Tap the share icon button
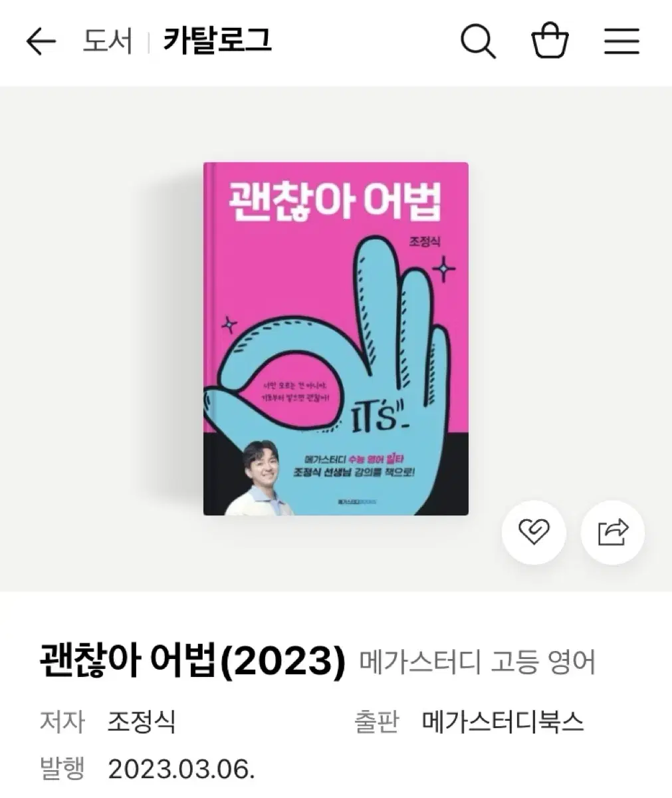 [612, 533]
